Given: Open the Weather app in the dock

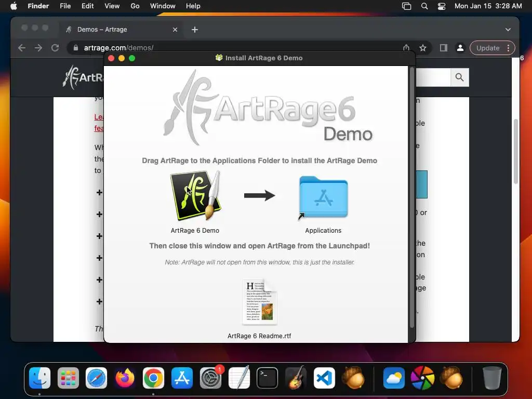Looking at the screenshot, I should point(394,378).
